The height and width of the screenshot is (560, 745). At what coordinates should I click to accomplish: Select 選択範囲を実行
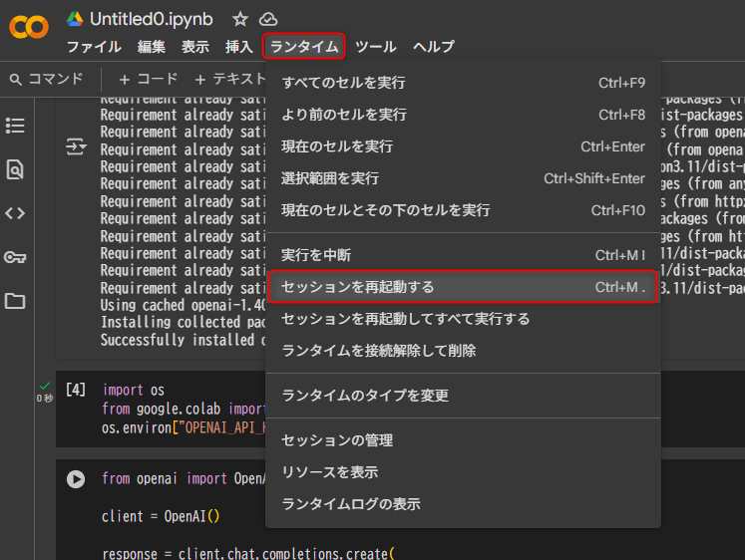[x=463, y=178]
